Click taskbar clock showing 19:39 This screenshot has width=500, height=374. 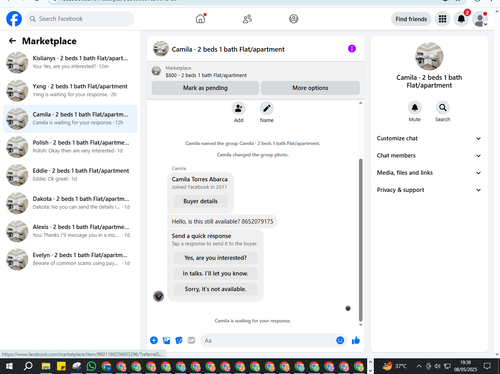(465, 366)
